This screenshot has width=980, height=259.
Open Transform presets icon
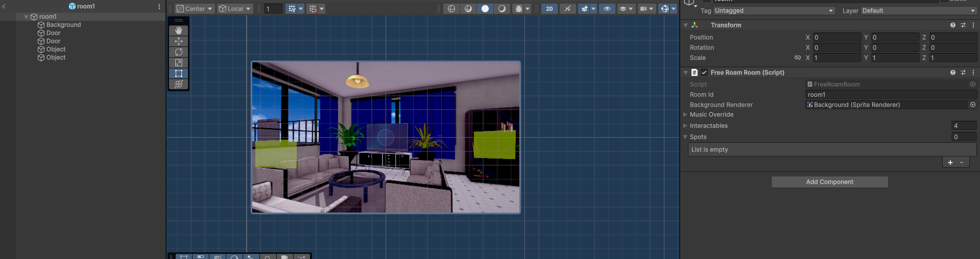click(x=963, y=25)
